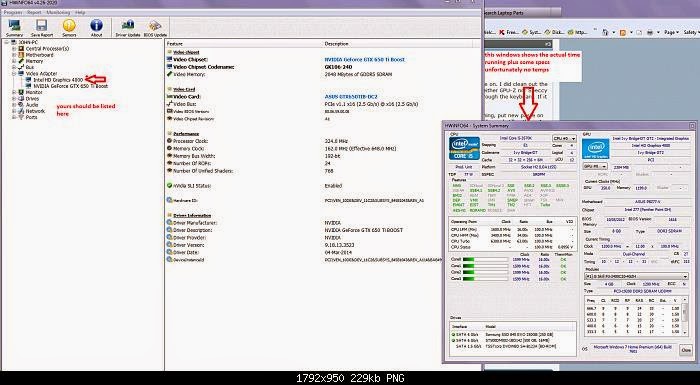
Task: Switch to the Search Laptop Parts tab
Action: point(522,13)
